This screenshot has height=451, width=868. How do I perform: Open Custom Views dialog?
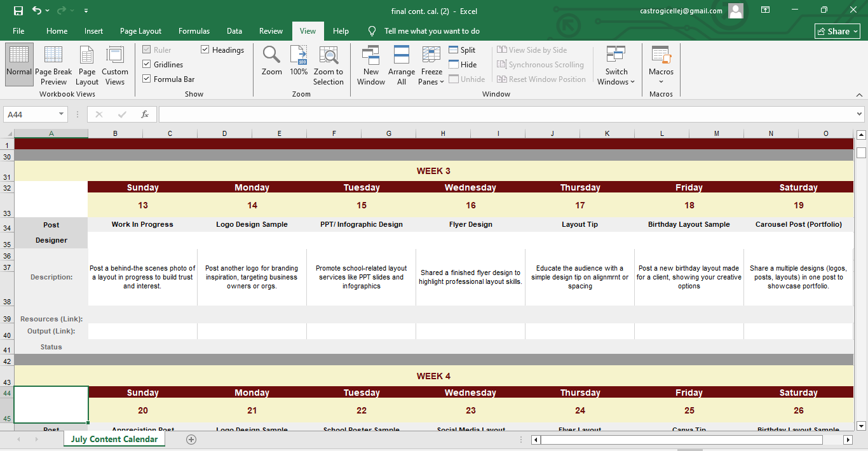(115, 65)
